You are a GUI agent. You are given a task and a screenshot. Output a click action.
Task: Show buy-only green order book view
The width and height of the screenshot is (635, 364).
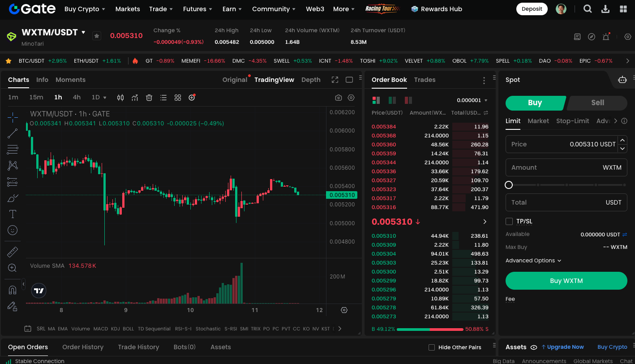click(x=392, y=100)
